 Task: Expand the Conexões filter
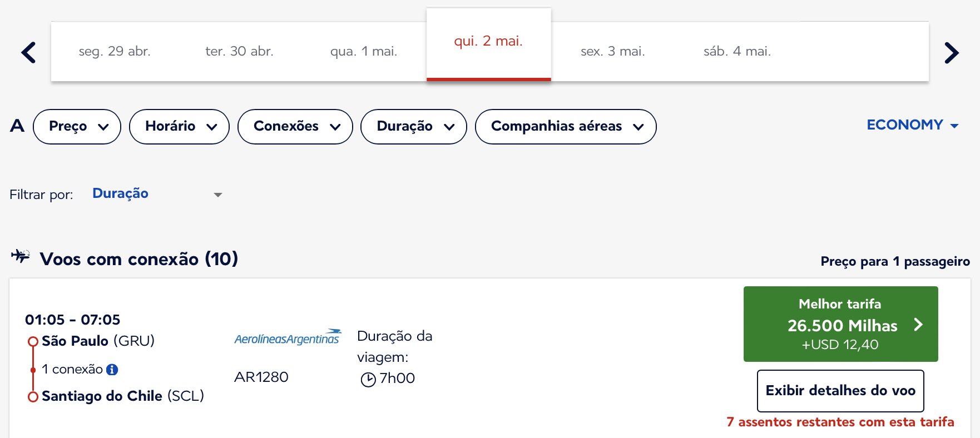(295, 127)
